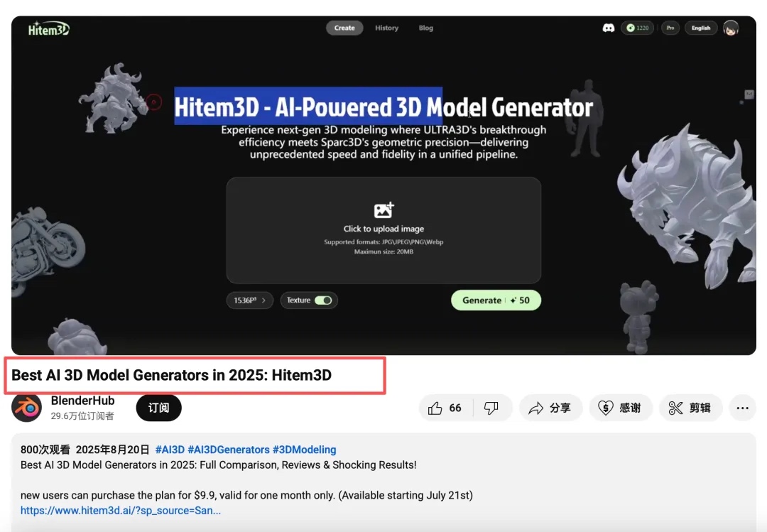Open the English language dropdown
Image resolution: width=767 pixels, height=532 pixels.
700,28
